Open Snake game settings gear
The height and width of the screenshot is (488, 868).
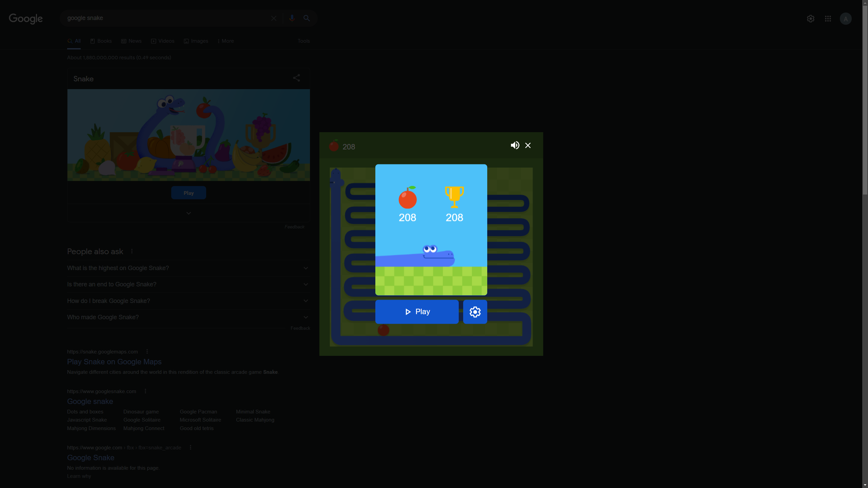[x=475, y=312]
